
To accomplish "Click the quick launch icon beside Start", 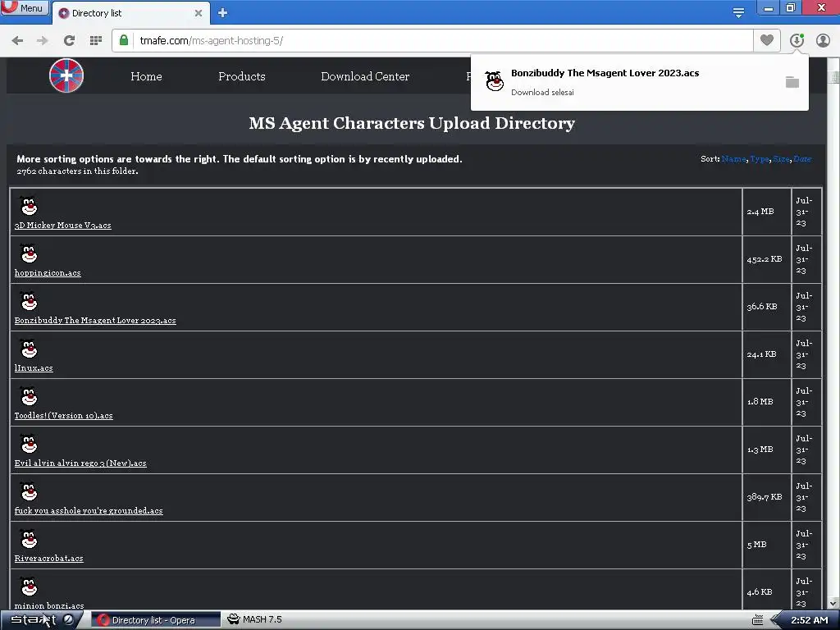I will click(x=69, y=620).
